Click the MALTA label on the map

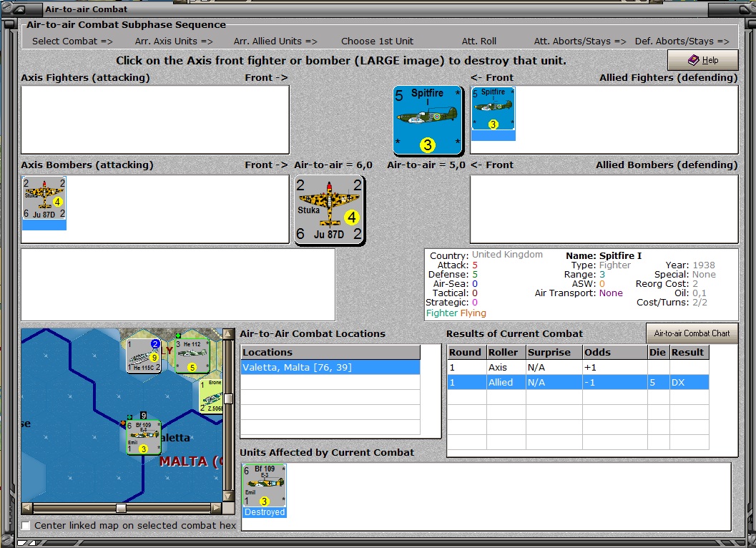(191, 461)
